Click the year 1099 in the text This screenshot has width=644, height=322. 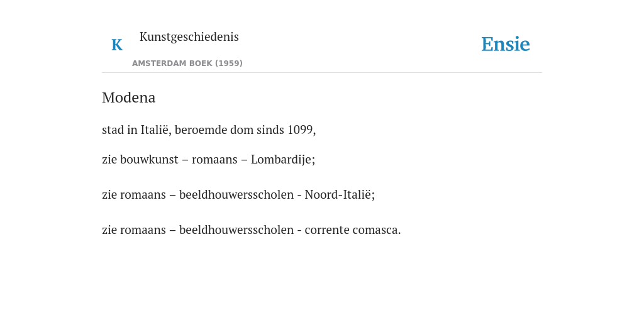click(300, 130)
